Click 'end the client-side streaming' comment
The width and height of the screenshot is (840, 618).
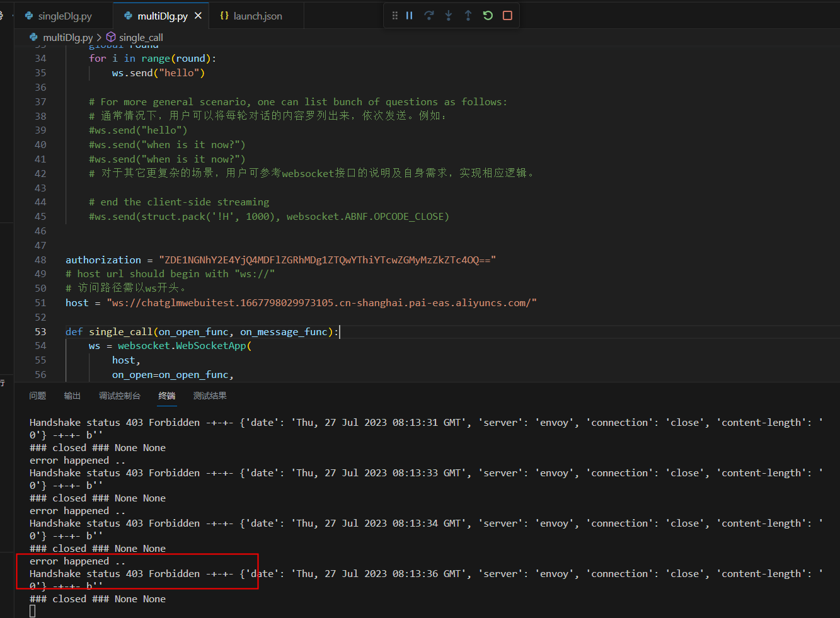coord(179,202)
